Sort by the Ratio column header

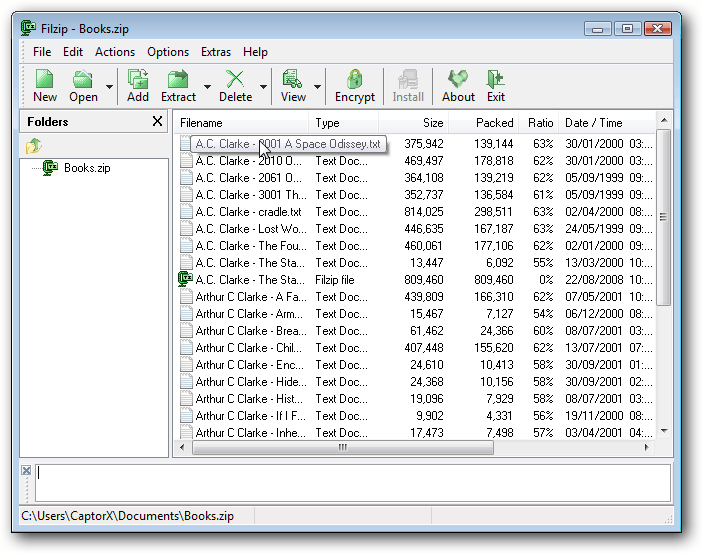coord(539,123)
